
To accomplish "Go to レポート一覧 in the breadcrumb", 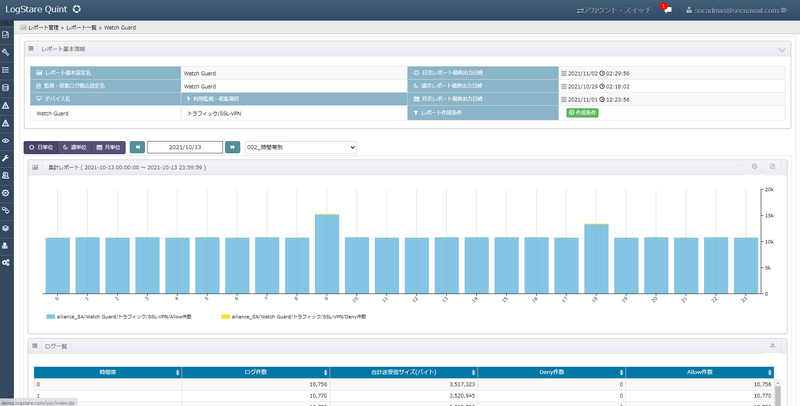I will click(x=81, y=28).
